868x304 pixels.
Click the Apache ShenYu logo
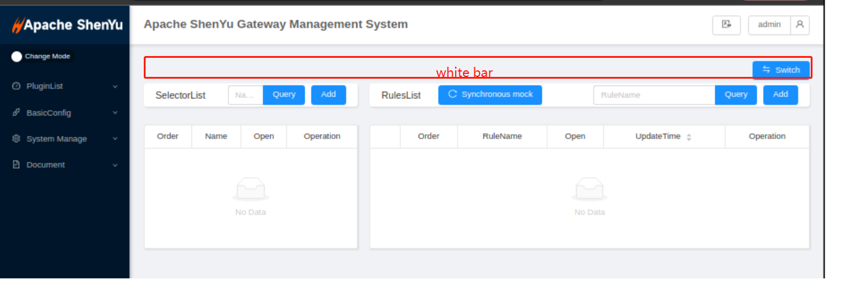coord(67,25)
